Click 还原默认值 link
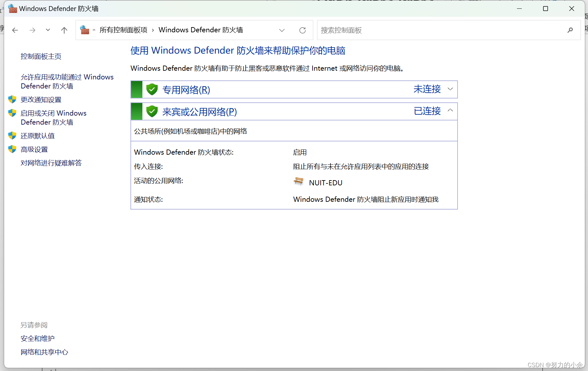Image resolution: width=588 pixels, height=371 pixels. coord(38,136)
